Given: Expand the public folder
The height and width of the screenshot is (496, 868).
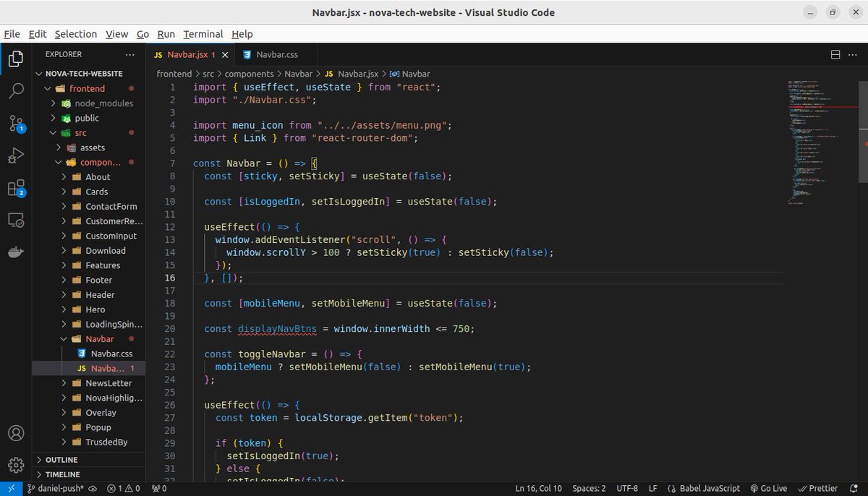Looking at the screenshot, I should point(90,118).
